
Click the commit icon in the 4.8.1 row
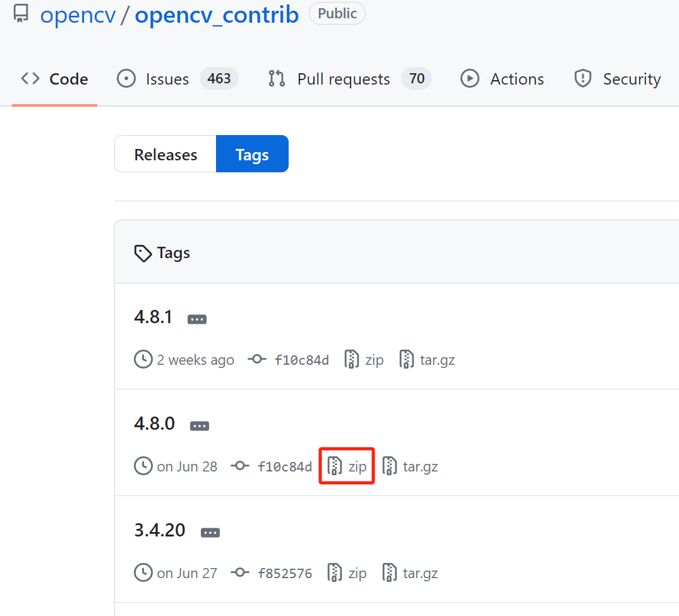[x=257, y=359]
